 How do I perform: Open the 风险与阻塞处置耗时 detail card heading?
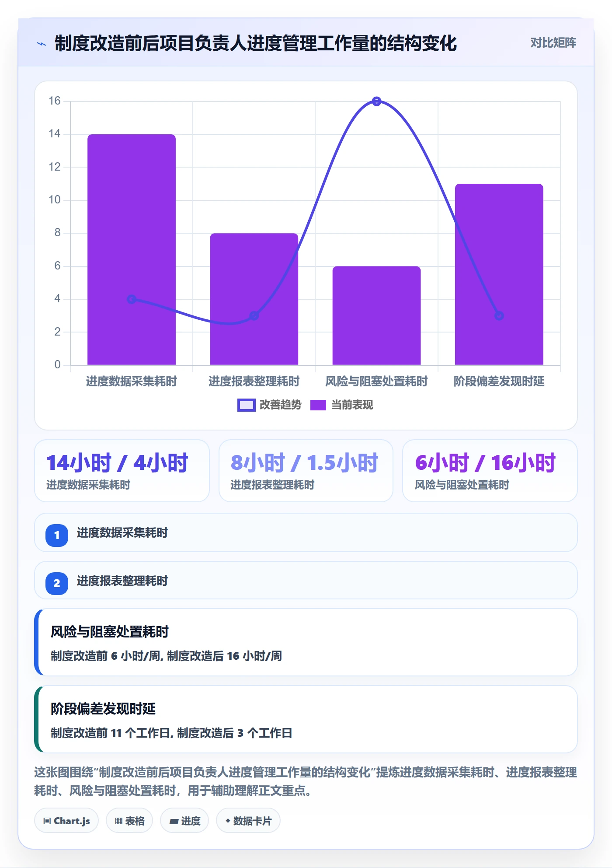tap(110, 632)
